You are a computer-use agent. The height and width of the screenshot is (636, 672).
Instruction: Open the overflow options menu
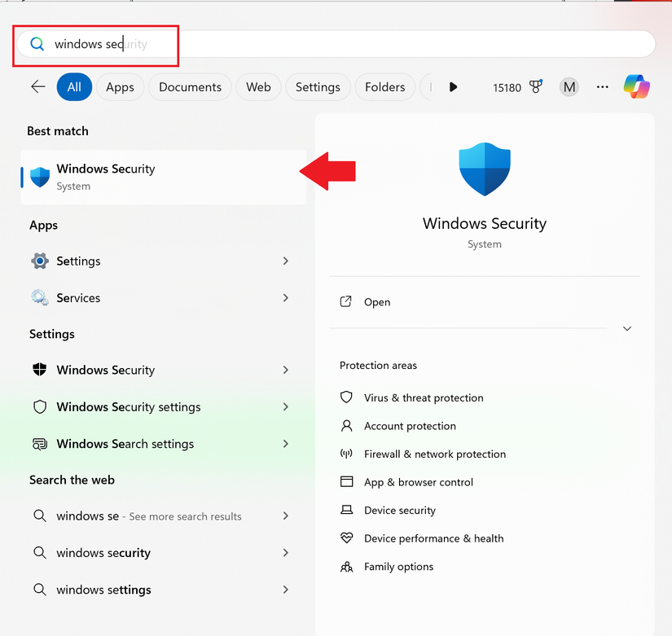click(x=601, y=87)
